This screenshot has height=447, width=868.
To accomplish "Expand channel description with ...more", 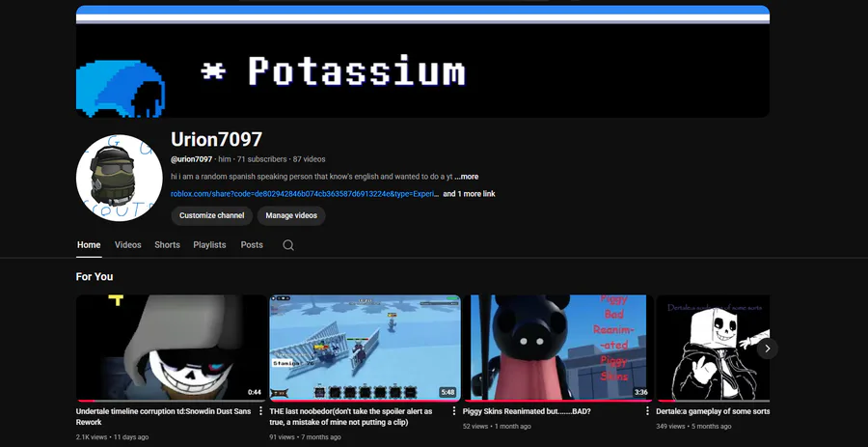I will coord(467,177).
